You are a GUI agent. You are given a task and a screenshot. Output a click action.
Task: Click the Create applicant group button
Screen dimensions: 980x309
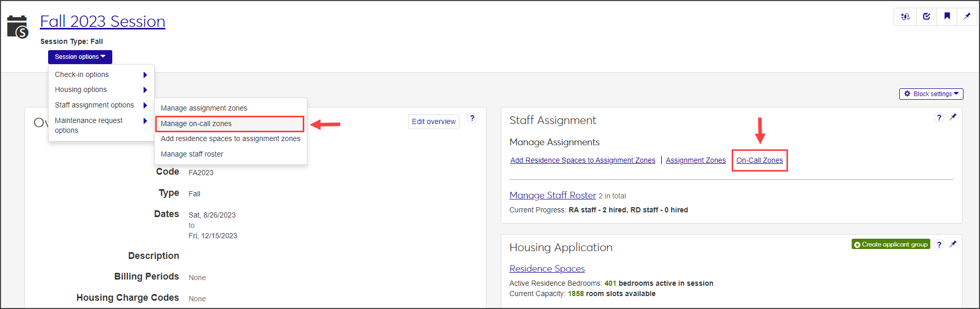coord(890,244)
